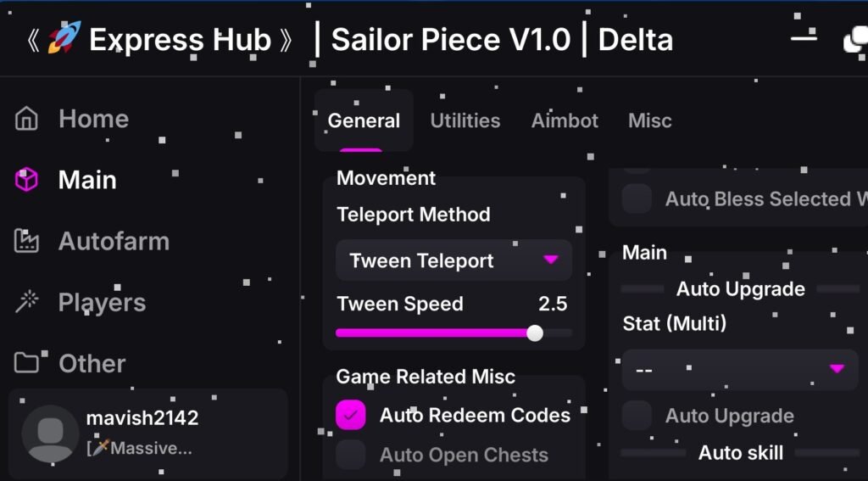Click the Autofarm factory icon
Screen dimensions: 868x481
pos(27,242)
